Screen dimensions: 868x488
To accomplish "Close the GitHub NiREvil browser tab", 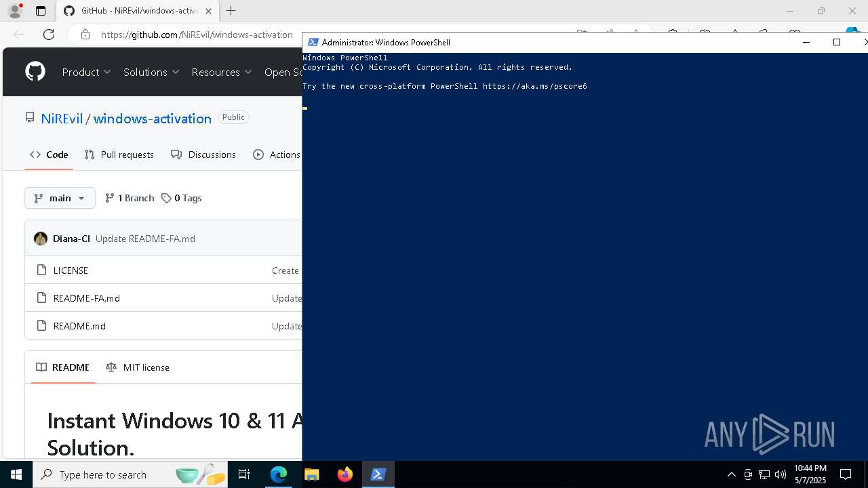I will (208, 11).
